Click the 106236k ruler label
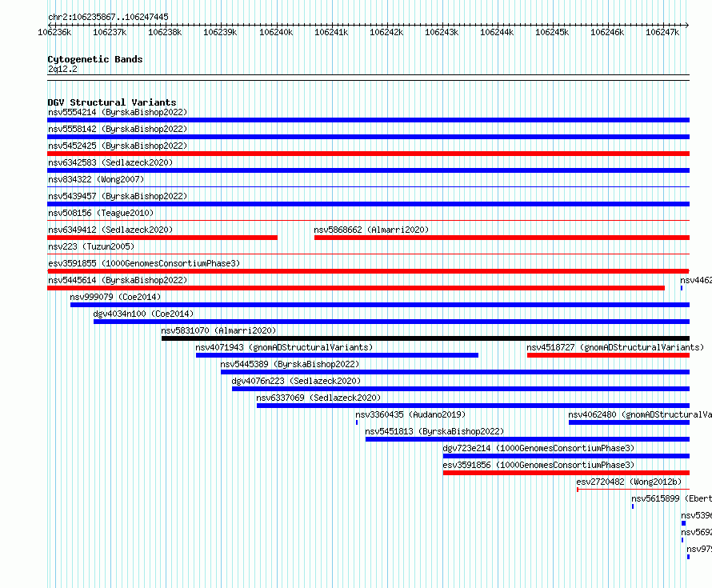Screen dimensions: 712x588 pyautogui.click(x=54, y=32)
